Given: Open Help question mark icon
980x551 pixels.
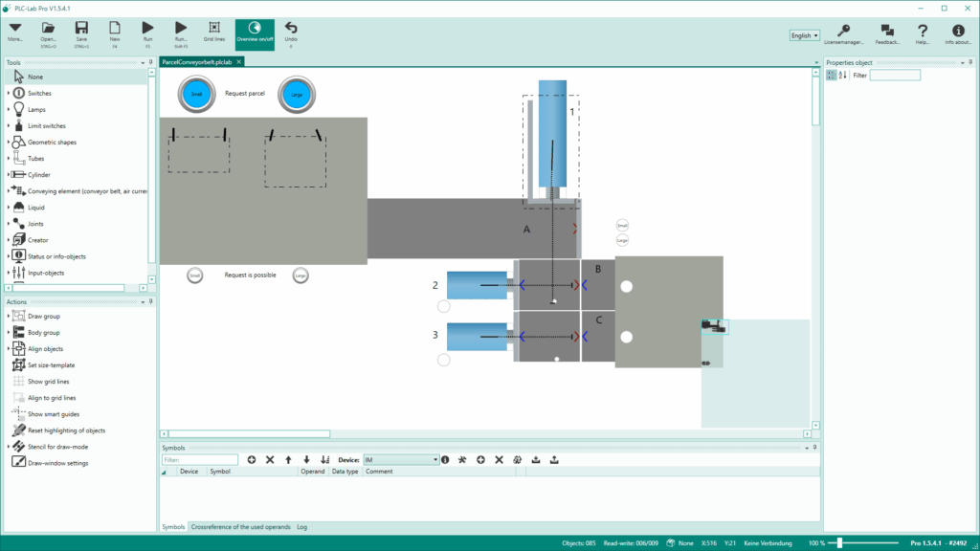Looking at the screenshot, I should coord(922,34).
